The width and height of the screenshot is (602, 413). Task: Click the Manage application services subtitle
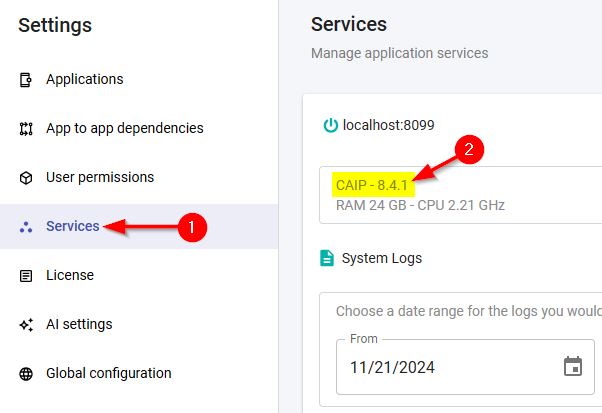coord(399,53)
